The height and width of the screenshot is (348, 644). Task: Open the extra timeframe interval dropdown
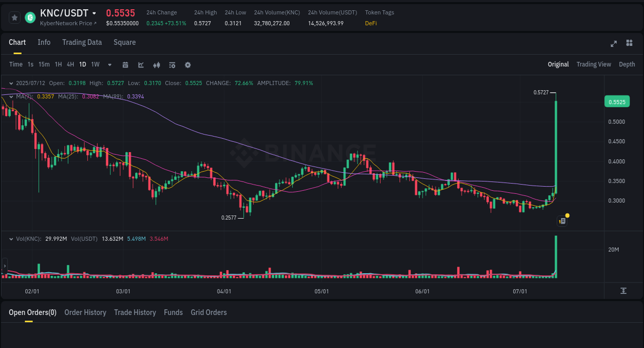point(109,65)
